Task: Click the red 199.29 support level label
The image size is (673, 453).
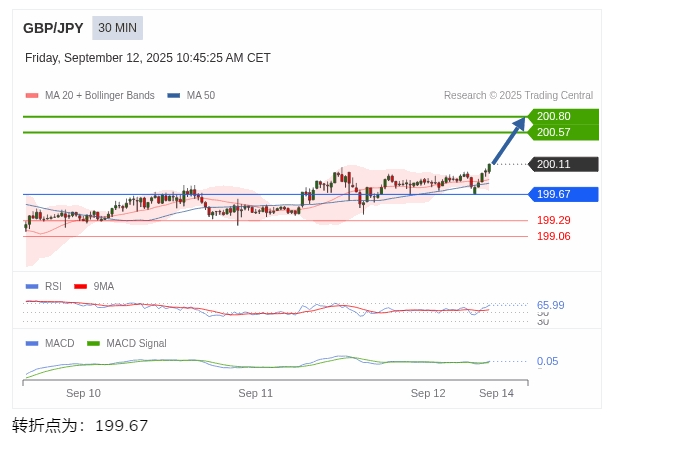Action: point(553,220)
